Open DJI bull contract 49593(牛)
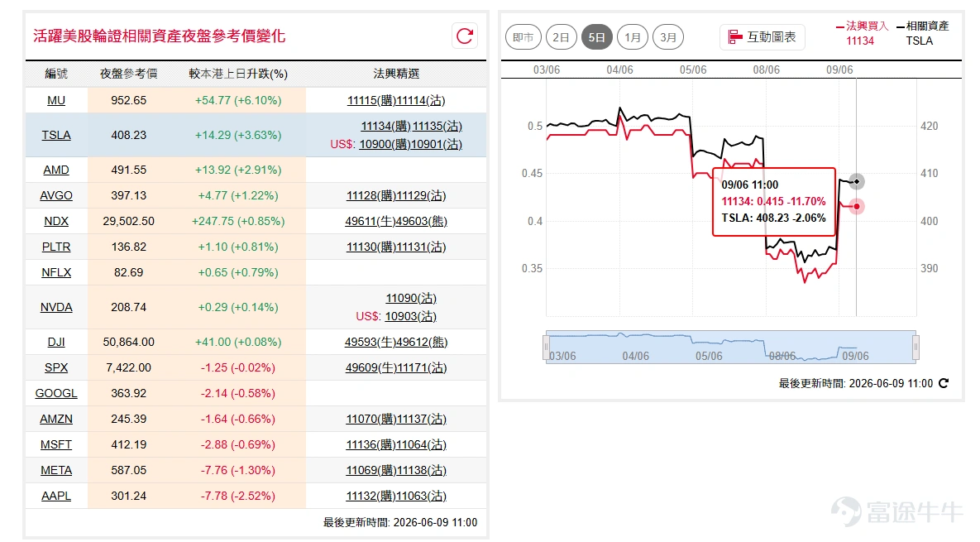The width and height of the screenshot is (980, 542). 370,343
